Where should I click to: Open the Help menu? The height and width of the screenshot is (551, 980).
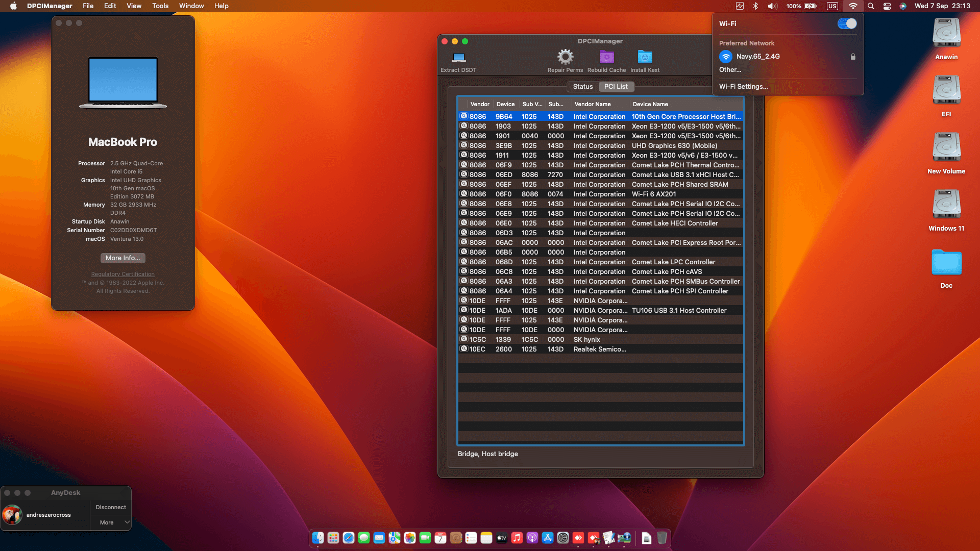[x=222, y=6]
